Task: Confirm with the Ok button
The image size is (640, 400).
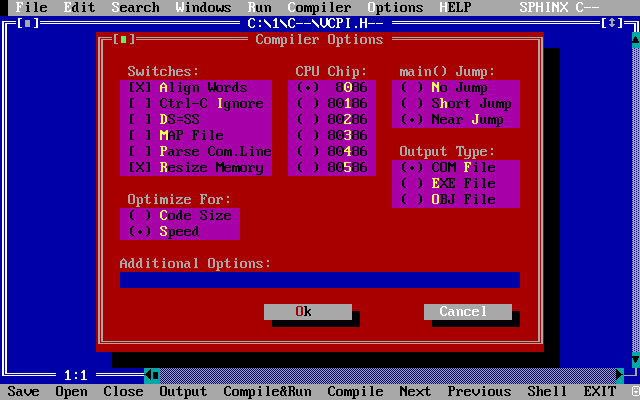Action: tap(308, 312)
